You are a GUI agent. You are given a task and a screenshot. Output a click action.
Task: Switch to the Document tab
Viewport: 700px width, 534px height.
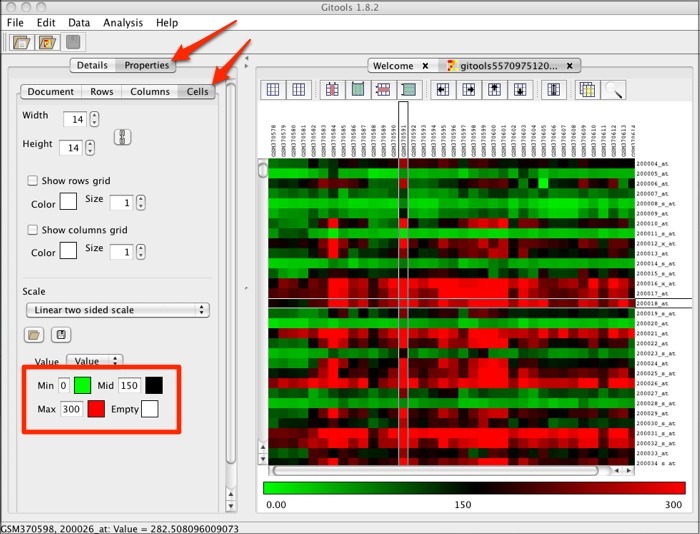point(50,92)
